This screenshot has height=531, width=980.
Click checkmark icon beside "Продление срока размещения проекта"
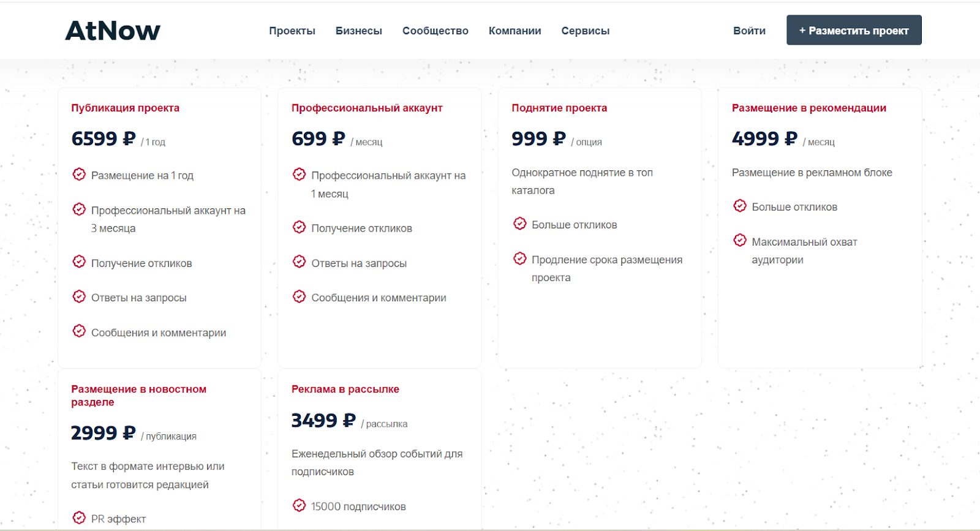tap(520, 258)
